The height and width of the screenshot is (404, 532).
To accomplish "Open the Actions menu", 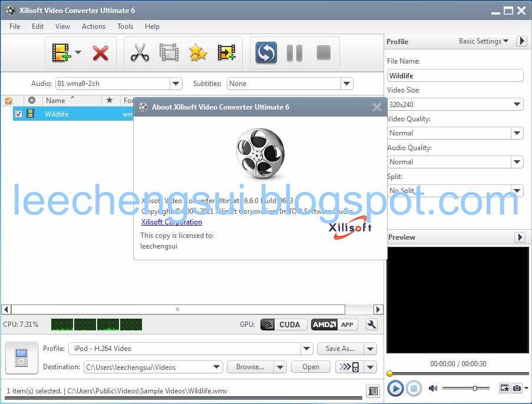I will (94, 27).
